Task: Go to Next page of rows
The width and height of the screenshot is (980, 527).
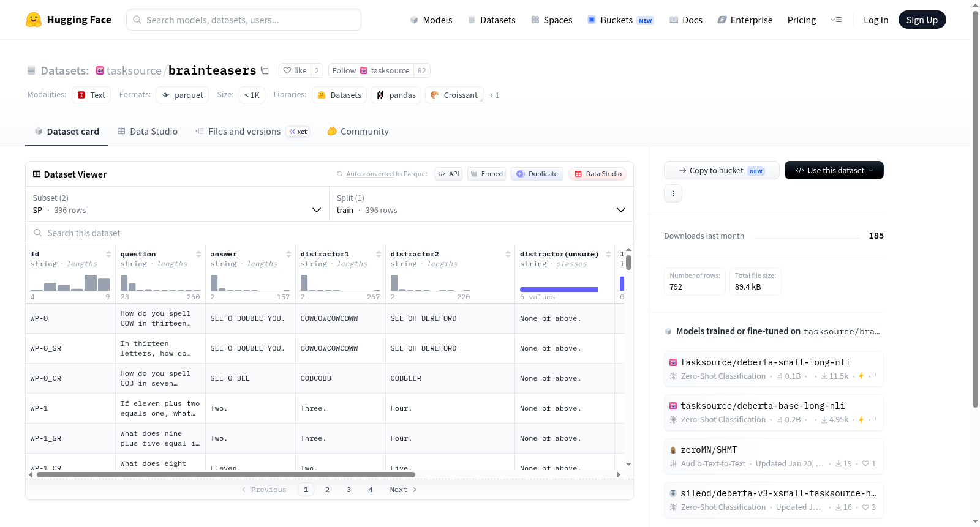Action: (x=403, y=490)
